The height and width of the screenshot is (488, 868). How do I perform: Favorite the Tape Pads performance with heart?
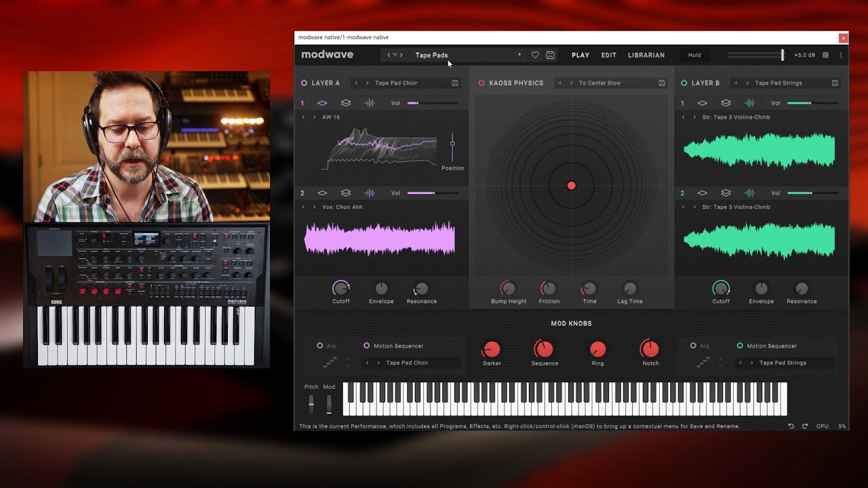tap(535, 55)
